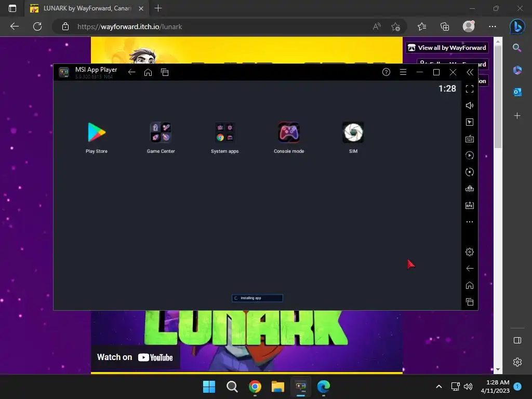Go back in Edge browser
Viewport: 532px width, 399px height.
15,26
